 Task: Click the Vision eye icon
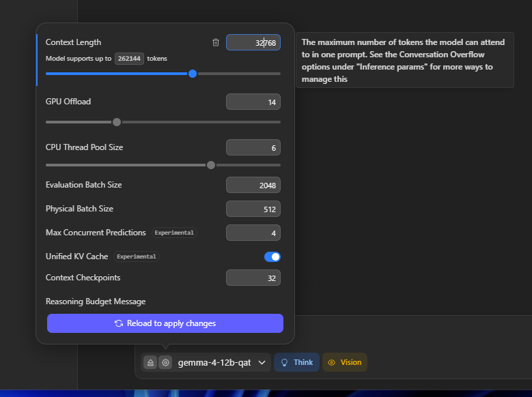(x=331, y=362)
